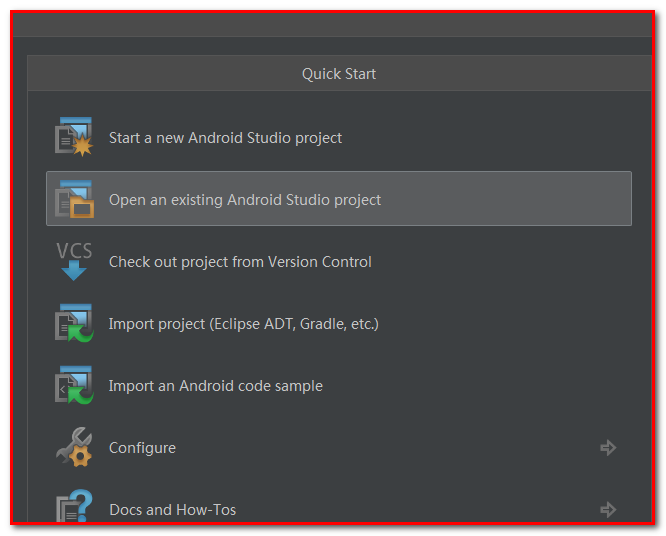
Task: Select Import project (Eclipse ADT, Gradle, etc.)
Action: (x=243, y=324)
